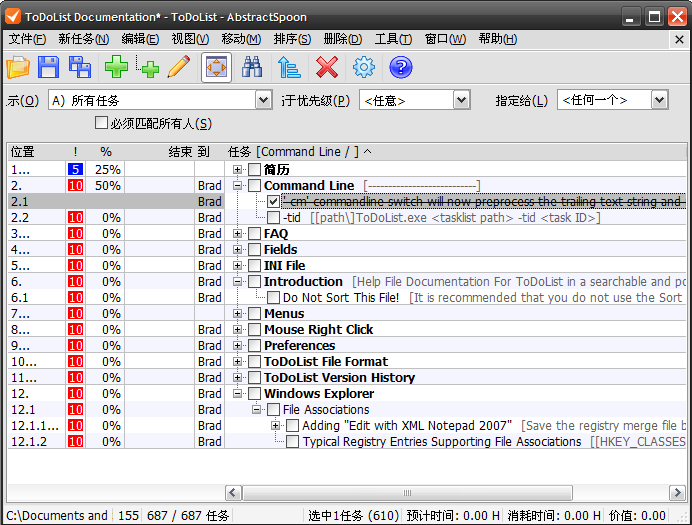The height and width of the screenshot is (525, 692).
Task: Click red priority 10 badge of Command Line row
Action: pos(75,185)
